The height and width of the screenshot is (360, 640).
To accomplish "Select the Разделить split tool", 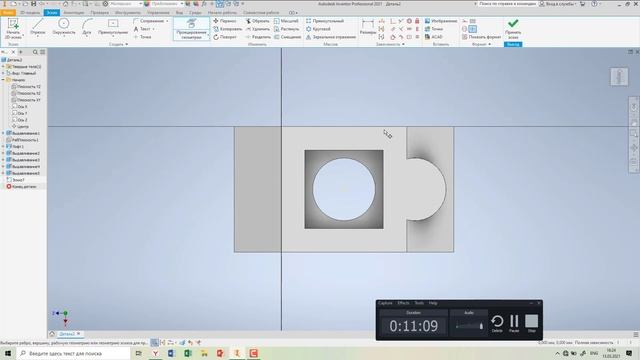I will pos(258,37).
